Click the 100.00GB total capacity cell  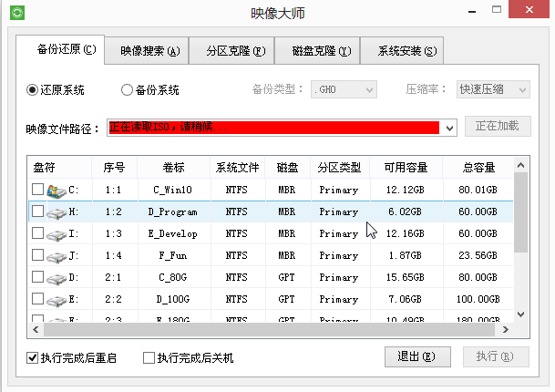point(478,299)
